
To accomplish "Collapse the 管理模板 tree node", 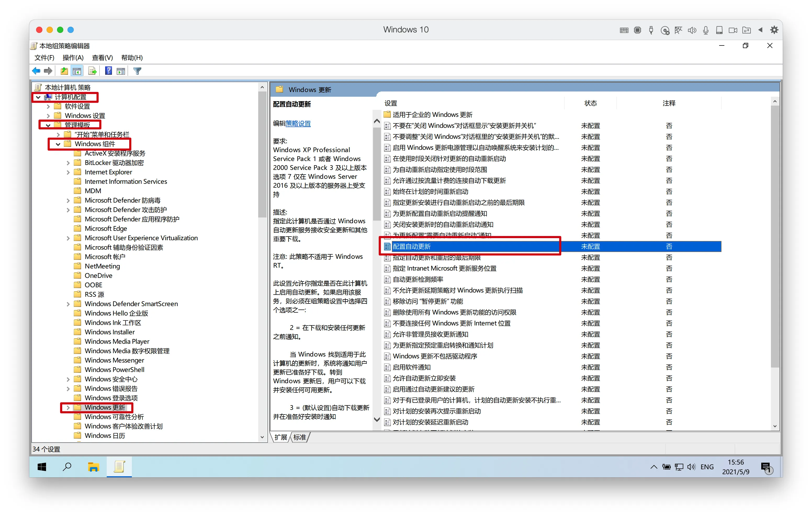I will 48,125.
